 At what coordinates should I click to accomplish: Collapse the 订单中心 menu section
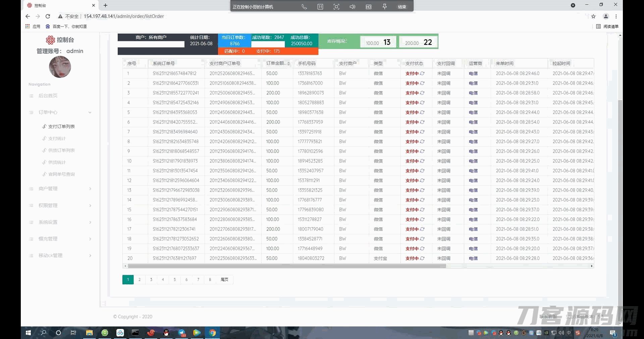click(x=90, y=112)
